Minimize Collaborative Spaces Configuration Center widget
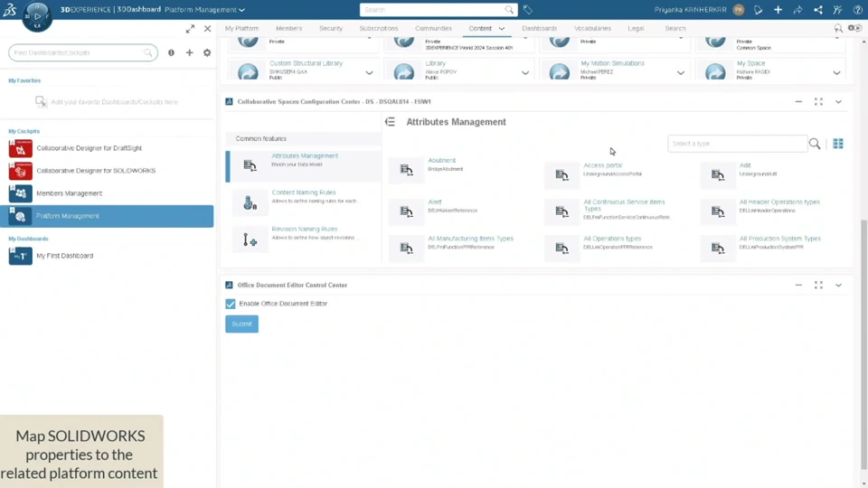 coord(798,102)
